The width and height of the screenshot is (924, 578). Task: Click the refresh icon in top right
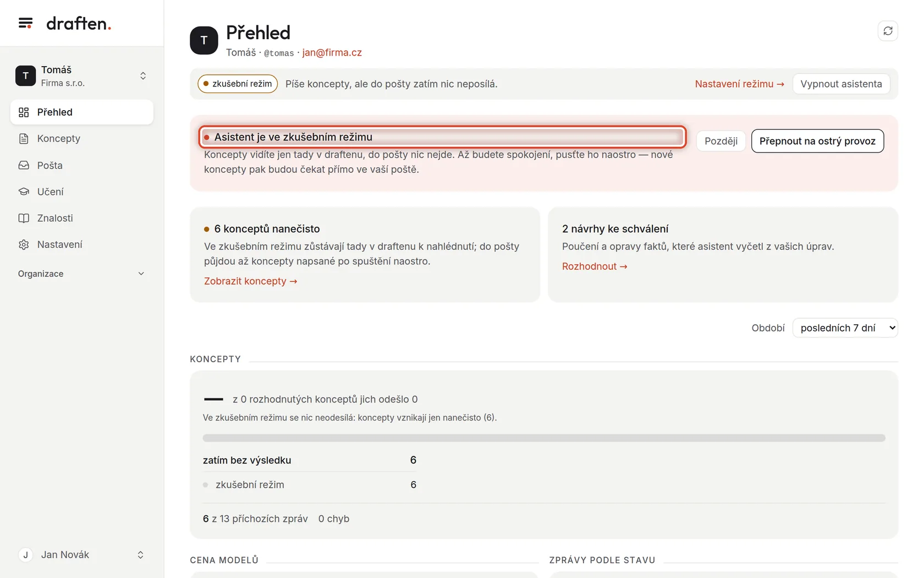coord(888,31)
